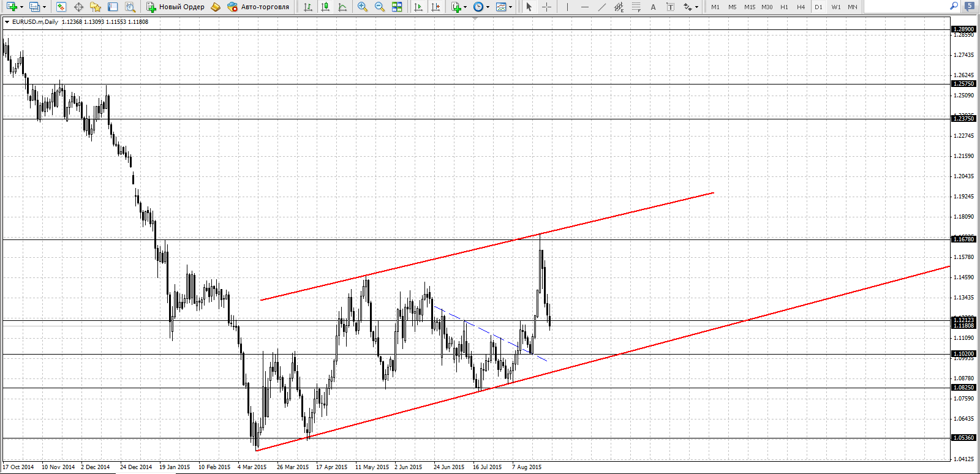Expand the new chart dropdown arrow
This screenshot has height=474, width=980.
[x=21, y=7]
